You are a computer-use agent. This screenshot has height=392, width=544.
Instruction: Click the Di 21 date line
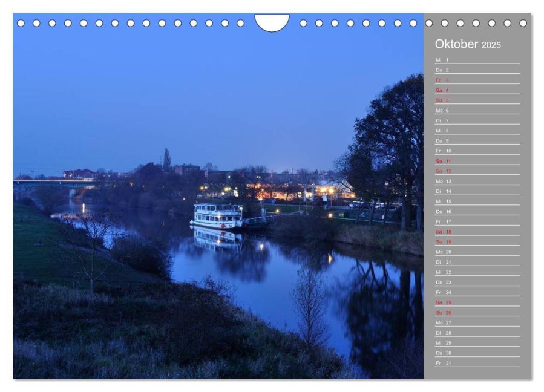476,262
